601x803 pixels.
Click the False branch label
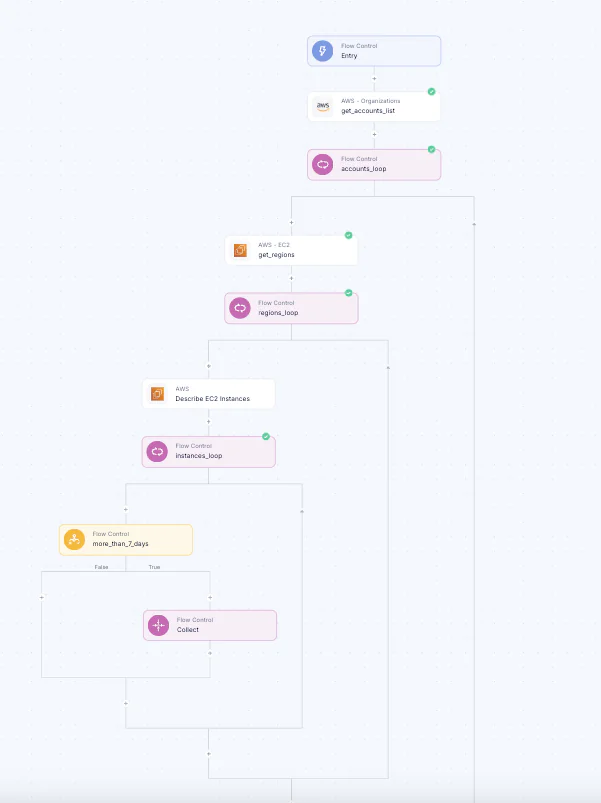coord(101,567)
